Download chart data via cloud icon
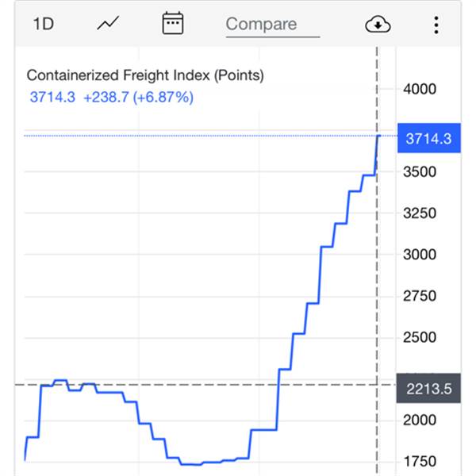The image size is (476, 476). (378, 25)
